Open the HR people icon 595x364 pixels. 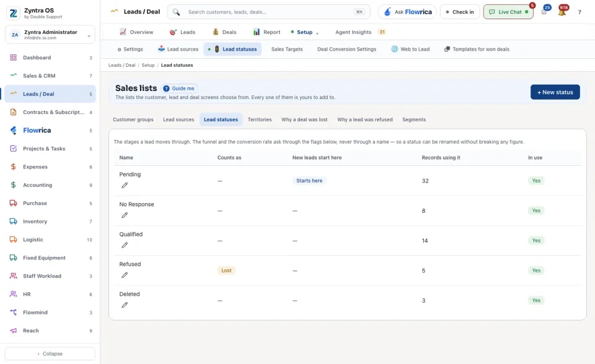click(x=13, y=294)
